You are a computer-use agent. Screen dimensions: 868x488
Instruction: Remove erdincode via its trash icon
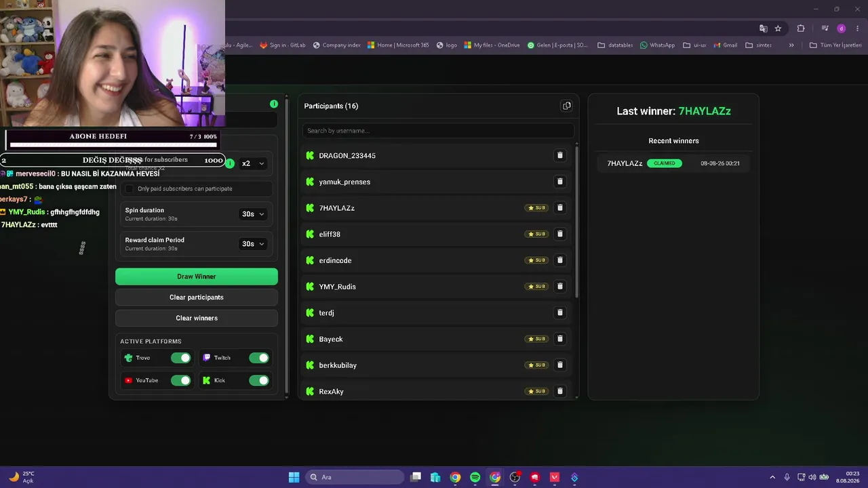559,260
